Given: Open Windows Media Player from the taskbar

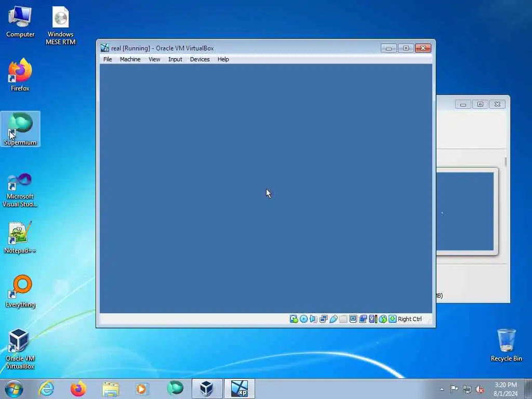Looking at the screenshot, I should tap(142, 389).
